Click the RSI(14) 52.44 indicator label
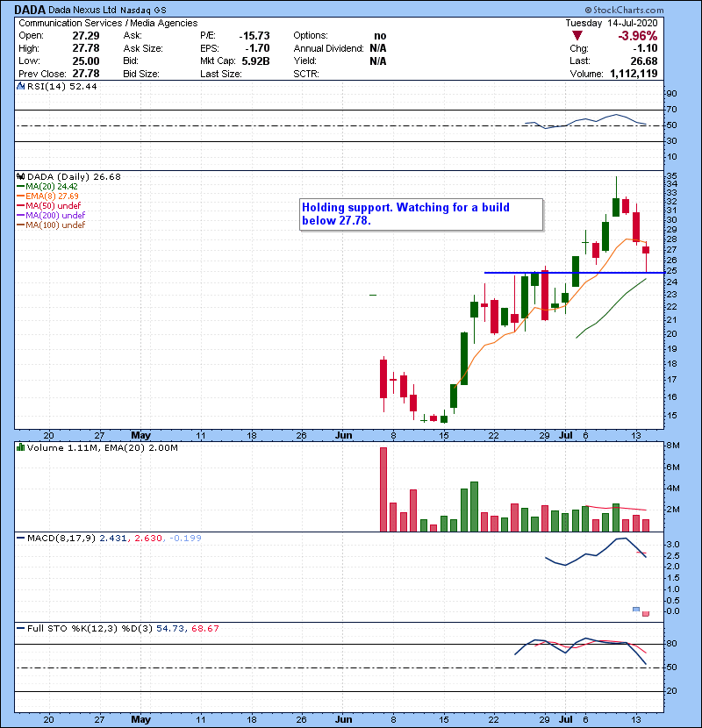Screen dimensions: 702x728 tap(62, 86)
